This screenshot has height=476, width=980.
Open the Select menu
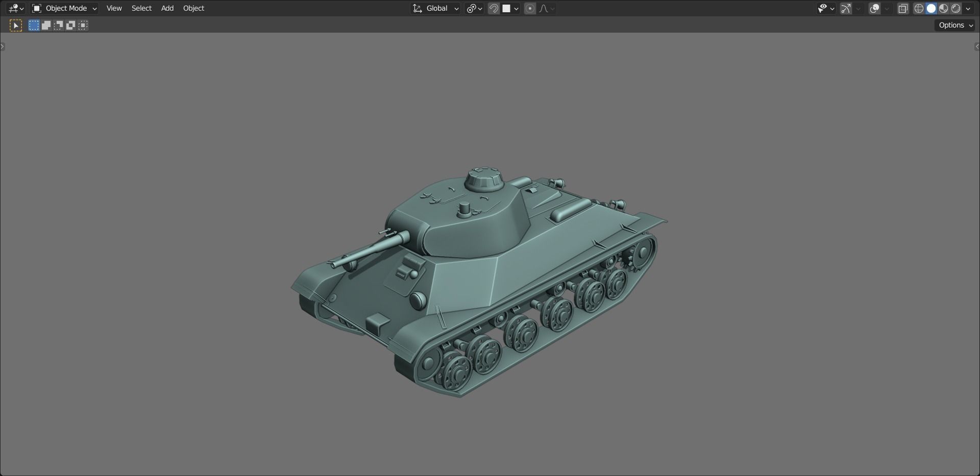[x=141, y=8]
